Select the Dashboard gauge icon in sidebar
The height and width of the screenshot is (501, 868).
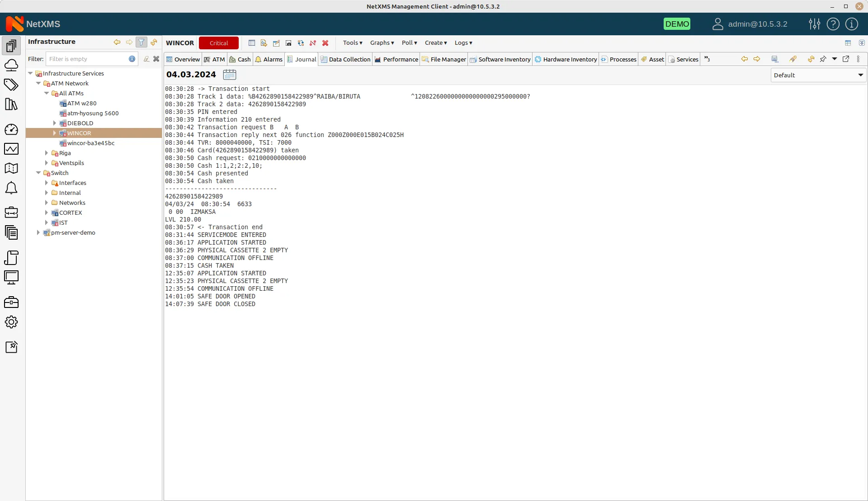click(x=11, y=130)
